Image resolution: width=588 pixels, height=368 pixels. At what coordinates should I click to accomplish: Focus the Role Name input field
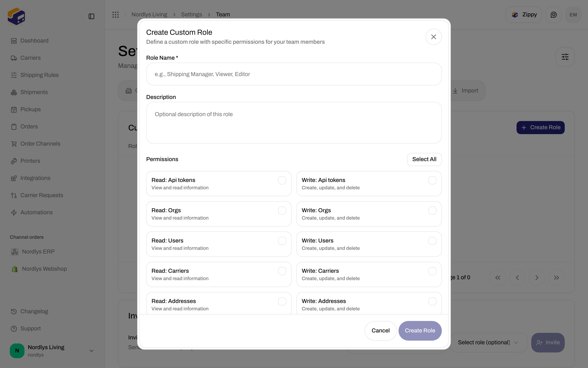(294, 74)
